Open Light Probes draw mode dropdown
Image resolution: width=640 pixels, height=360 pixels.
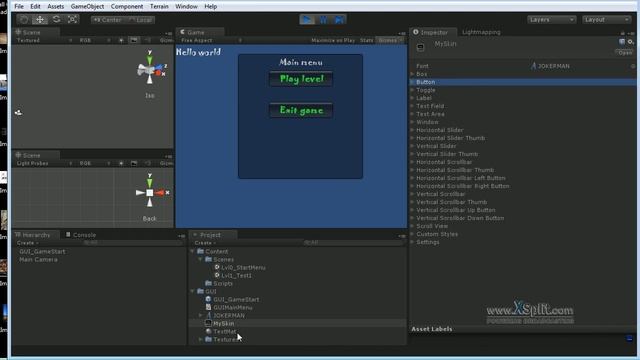pyautogui.click(x=44, y=163)
